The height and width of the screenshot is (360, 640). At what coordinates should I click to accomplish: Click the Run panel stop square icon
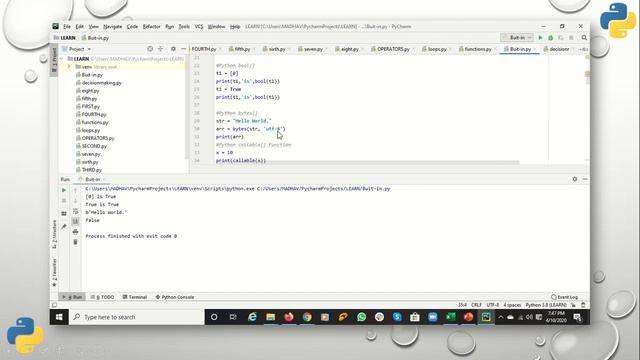pos(64,201)
